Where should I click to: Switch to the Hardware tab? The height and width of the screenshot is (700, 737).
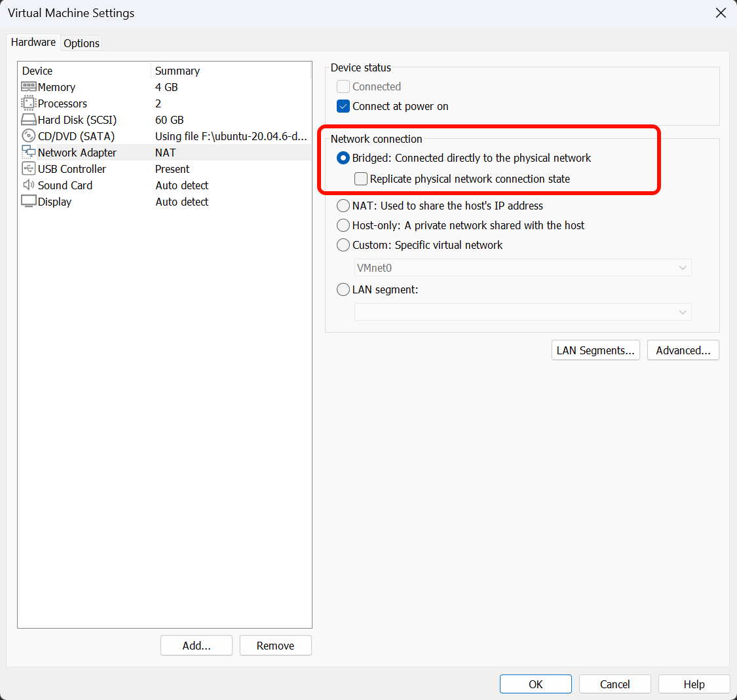tap(33, 43)
